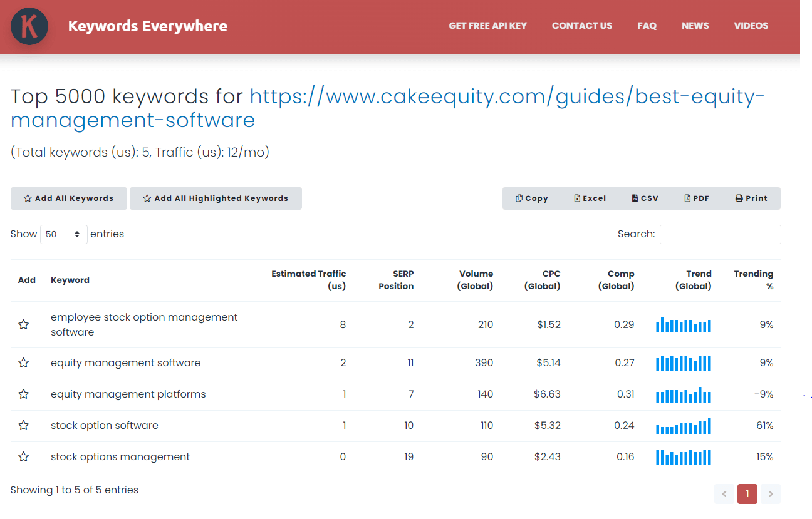
Task: Click the Keywords Everywhere K logo
Action: [29, 26]
